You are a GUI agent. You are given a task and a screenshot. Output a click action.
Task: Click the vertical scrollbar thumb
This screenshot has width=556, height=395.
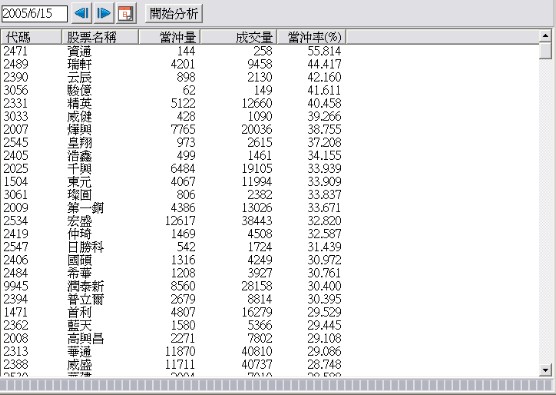coord(545,50)
